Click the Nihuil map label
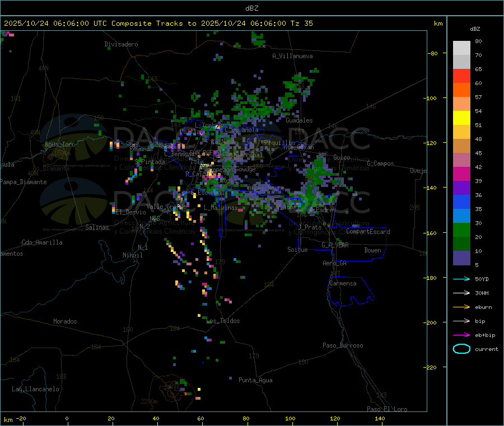The height and width of the screenshot is (426, 504). coord(133,255)
